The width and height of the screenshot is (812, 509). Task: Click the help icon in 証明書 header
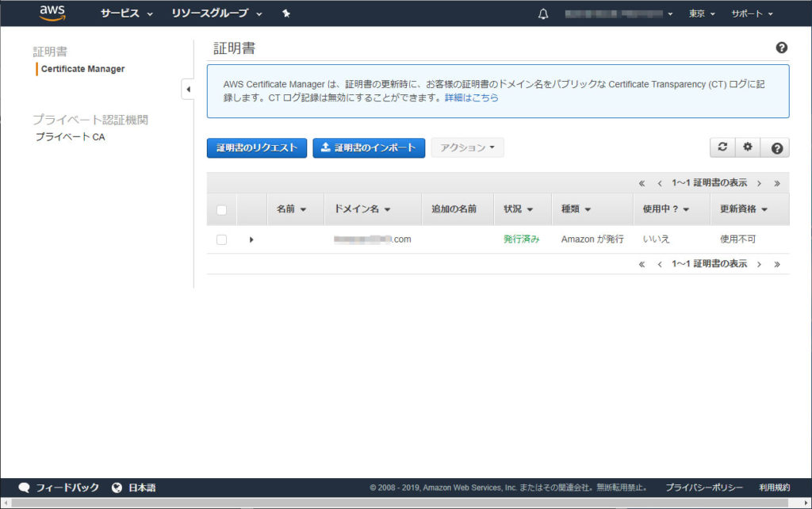tap(781, 48)
